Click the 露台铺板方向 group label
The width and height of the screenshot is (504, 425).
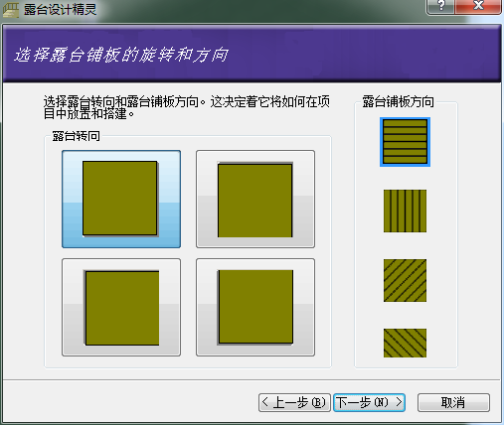pyautogui.click(x=398, y=101)
